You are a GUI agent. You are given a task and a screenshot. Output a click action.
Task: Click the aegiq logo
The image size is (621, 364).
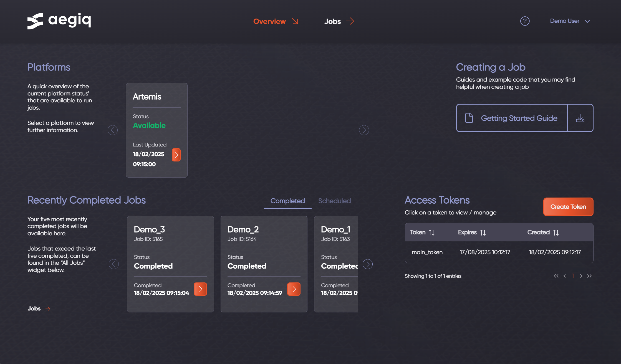(59, 21)
